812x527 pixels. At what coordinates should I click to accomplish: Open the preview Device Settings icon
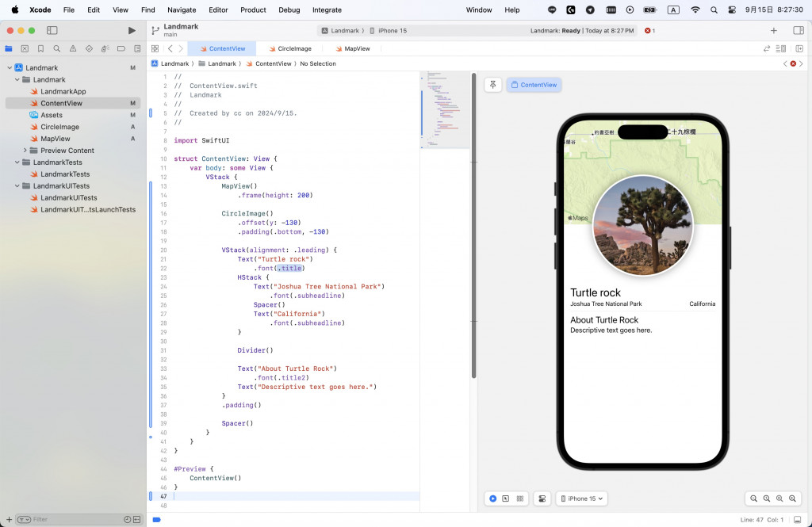click(x=542, y=498)
